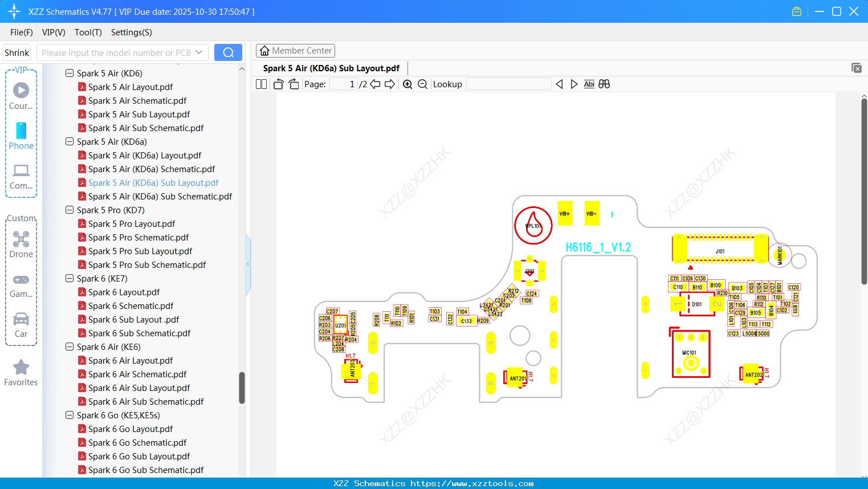Toggle two-page view mode
Image resolution: width=868 pixels, height=489 pixels.
click(260, 84)
